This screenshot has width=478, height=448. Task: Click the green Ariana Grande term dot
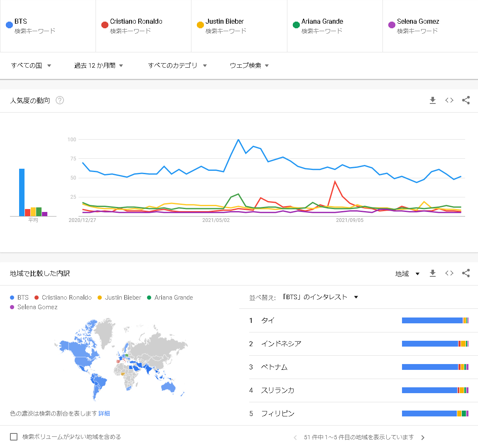click(x=296, y=25)
